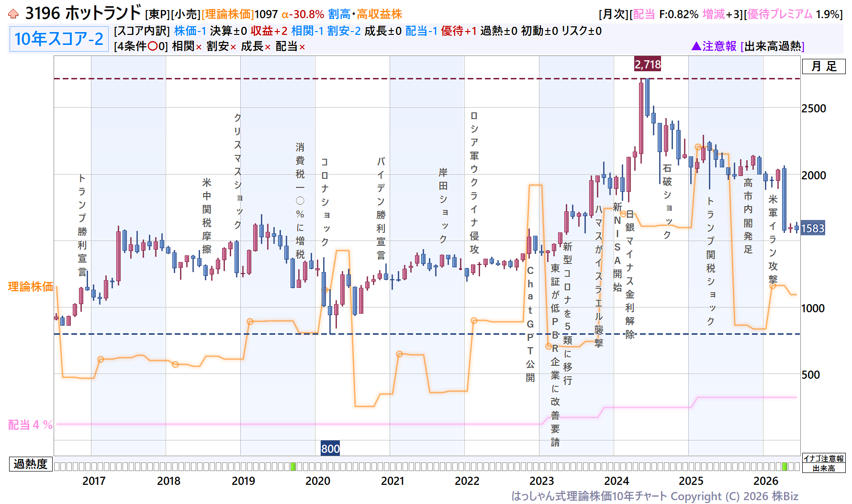Viewport: 852px width, 504px height.
Task: Click the 株価-1 score item
Action: pos(190,31)
